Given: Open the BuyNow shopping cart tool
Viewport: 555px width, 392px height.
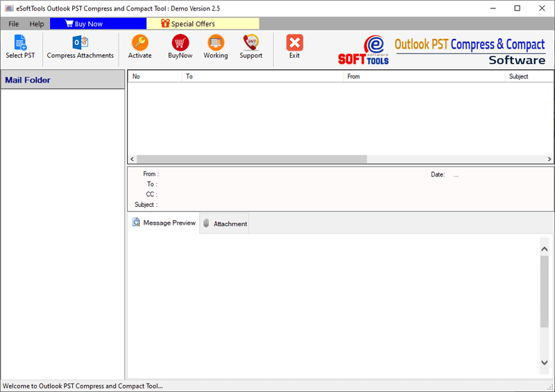Looking at the screenshot, I should 180,46.
